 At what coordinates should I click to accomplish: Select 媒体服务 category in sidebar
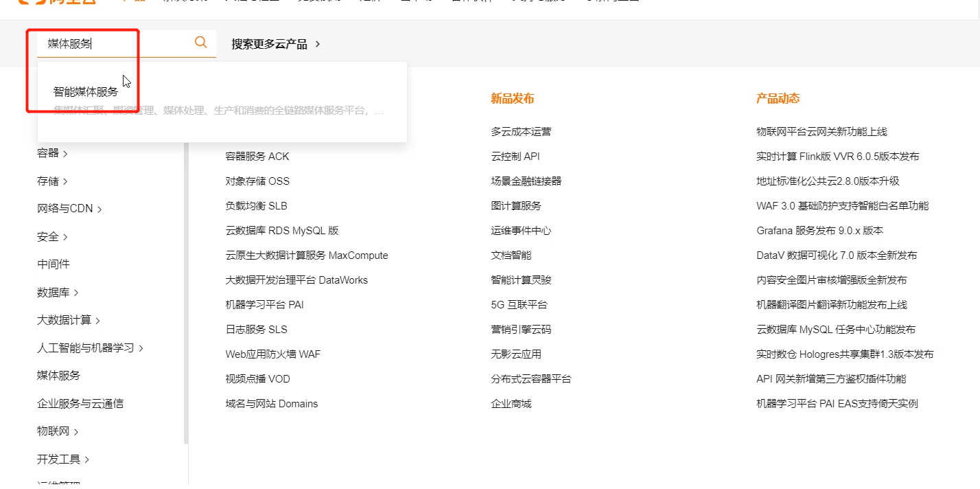pyautogui.click(x=59, y=376)
